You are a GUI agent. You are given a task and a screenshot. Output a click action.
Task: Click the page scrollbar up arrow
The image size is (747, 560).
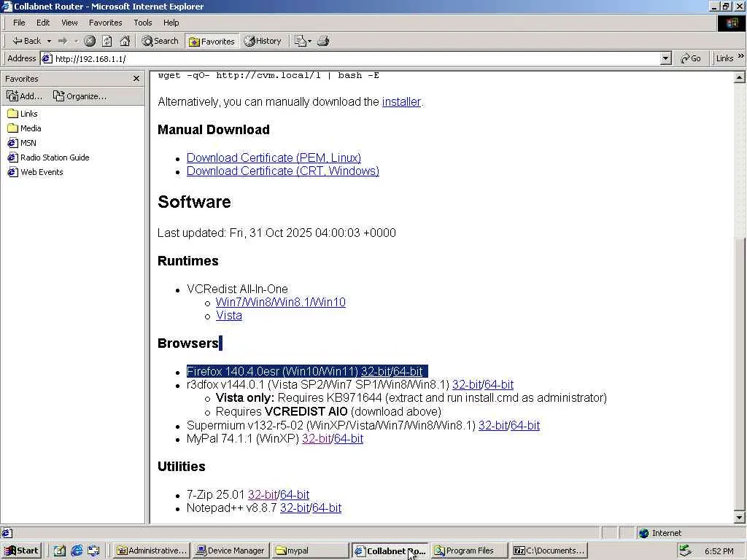(x=739, y=77)
